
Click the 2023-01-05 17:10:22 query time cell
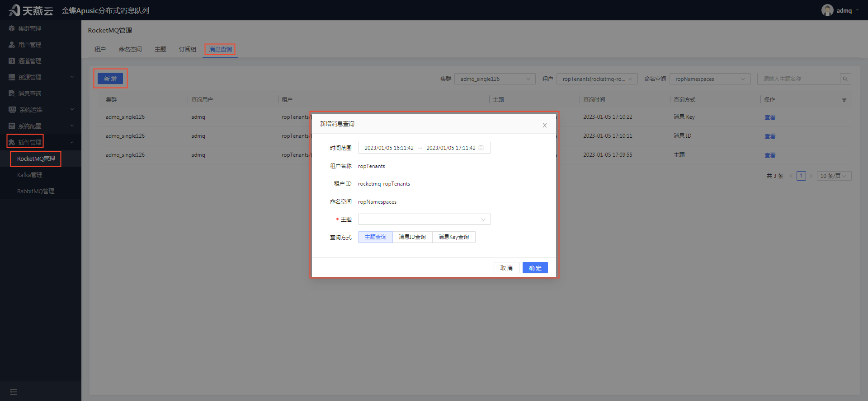point(608,117)
